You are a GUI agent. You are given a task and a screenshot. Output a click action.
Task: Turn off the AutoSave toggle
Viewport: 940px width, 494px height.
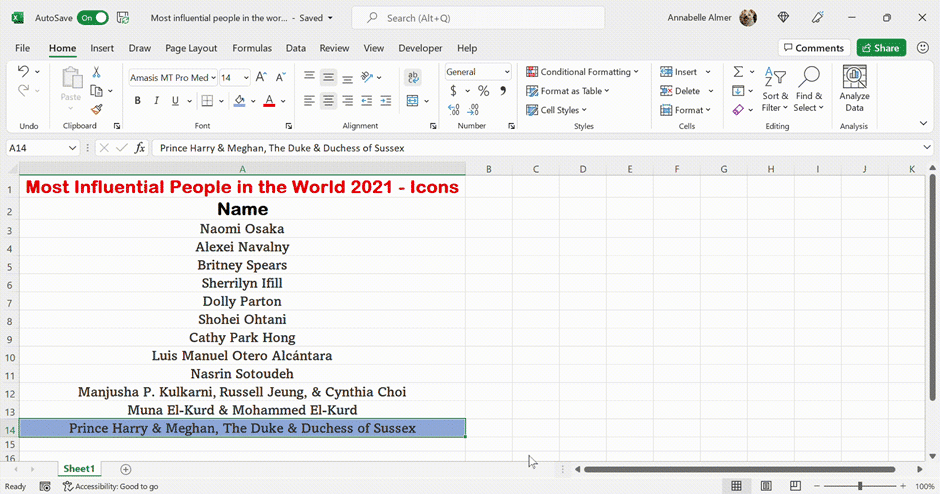pyautogui.click(x=92, y=18)
